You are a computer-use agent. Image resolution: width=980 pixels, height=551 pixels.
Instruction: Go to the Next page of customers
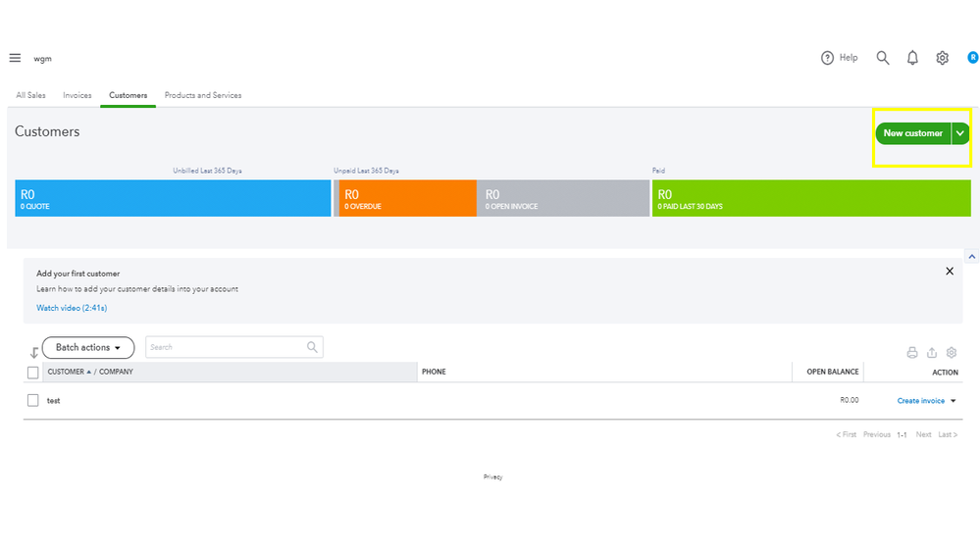(923, 434)
